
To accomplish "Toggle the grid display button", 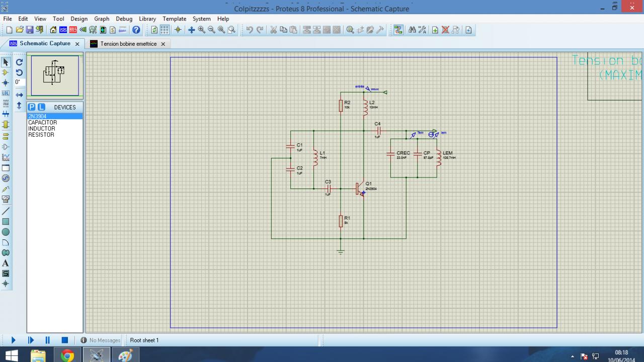I will pos(165,30).
